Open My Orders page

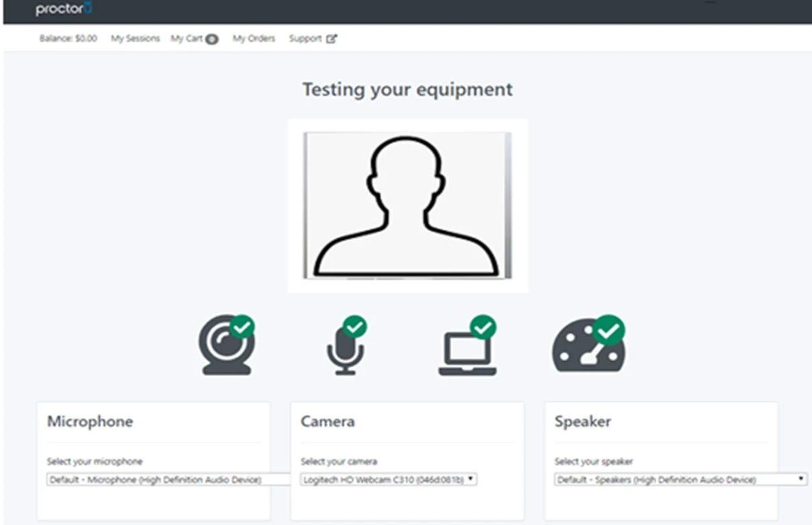point(254,39)
